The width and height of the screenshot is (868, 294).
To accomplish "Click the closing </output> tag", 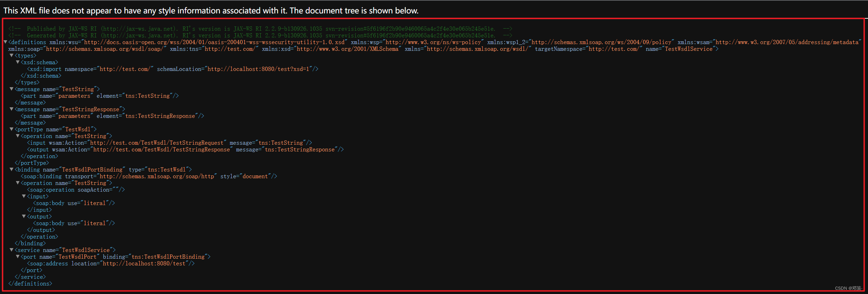I will click(41, 230).
